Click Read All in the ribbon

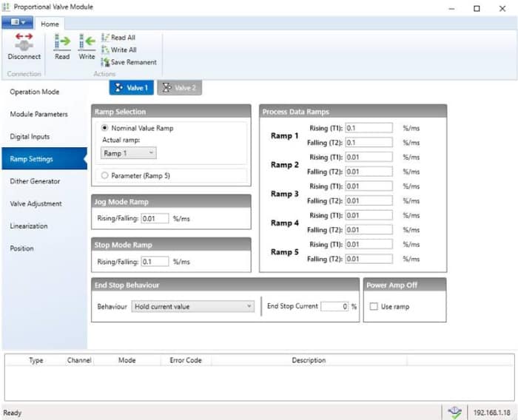click(118, 38)
